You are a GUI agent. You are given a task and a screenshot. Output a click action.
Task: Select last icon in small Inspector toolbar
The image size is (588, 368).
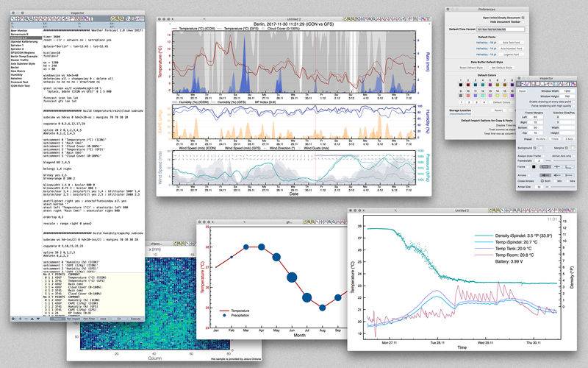[x=574, y=84]
